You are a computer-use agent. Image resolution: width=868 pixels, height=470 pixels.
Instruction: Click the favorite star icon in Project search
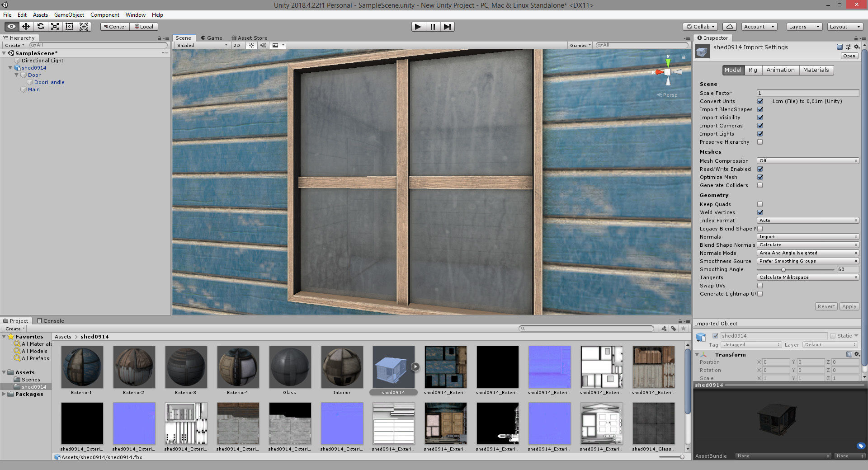(684, 329)
